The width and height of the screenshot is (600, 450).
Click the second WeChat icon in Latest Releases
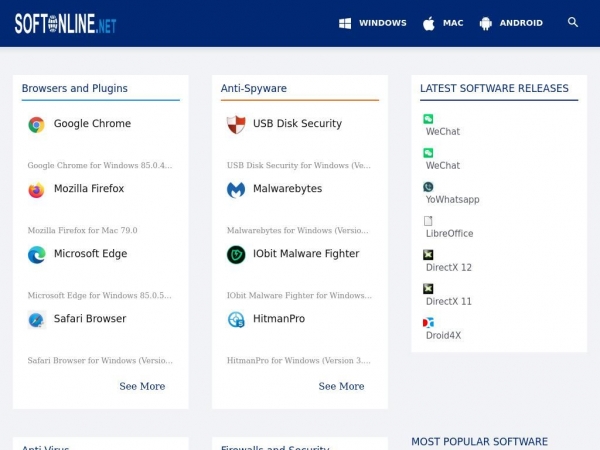point(428,153)
